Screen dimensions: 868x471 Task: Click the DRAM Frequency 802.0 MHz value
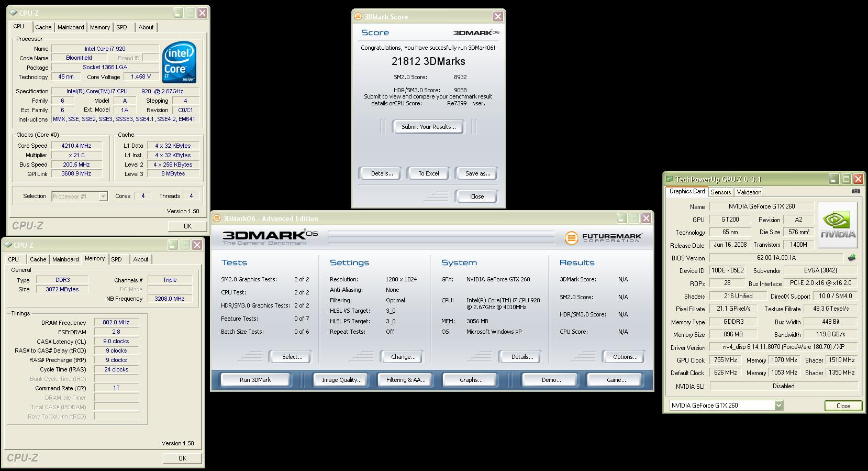coord(116,322)
